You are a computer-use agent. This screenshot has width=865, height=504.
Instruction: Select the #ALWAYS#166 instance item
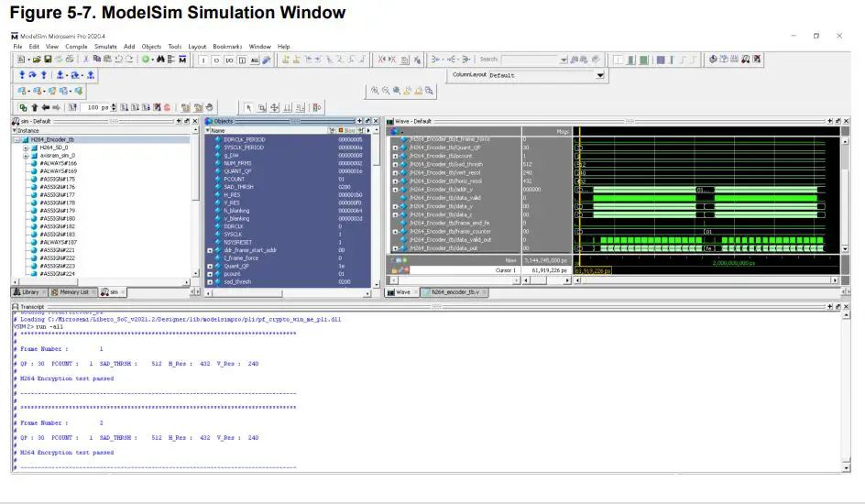click(x=59, y=163)
